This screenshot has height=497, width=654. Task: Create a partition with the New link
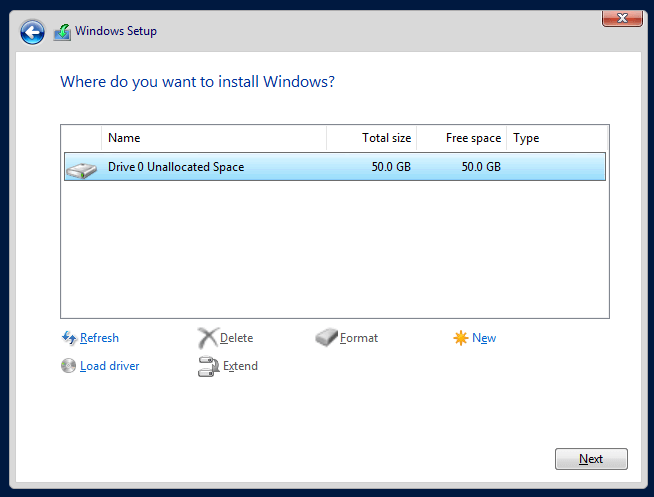(484, 338)
